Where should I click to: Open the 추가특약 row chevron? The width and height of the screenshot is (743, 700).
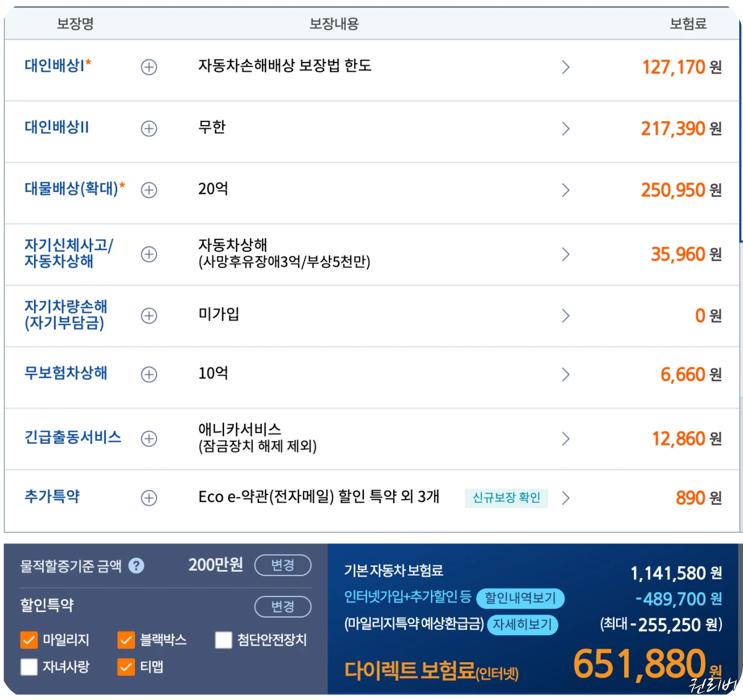coord(565,498)
